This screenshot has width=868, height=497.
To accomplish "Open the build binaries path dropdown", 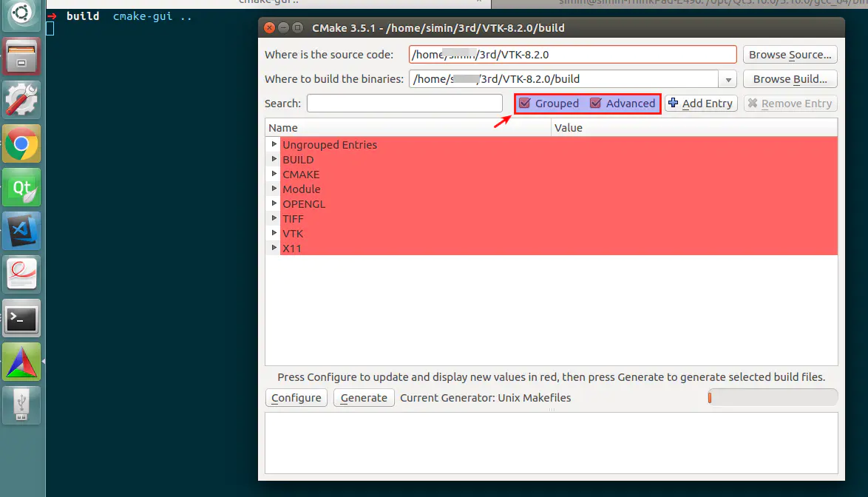I will coord(728,79).
